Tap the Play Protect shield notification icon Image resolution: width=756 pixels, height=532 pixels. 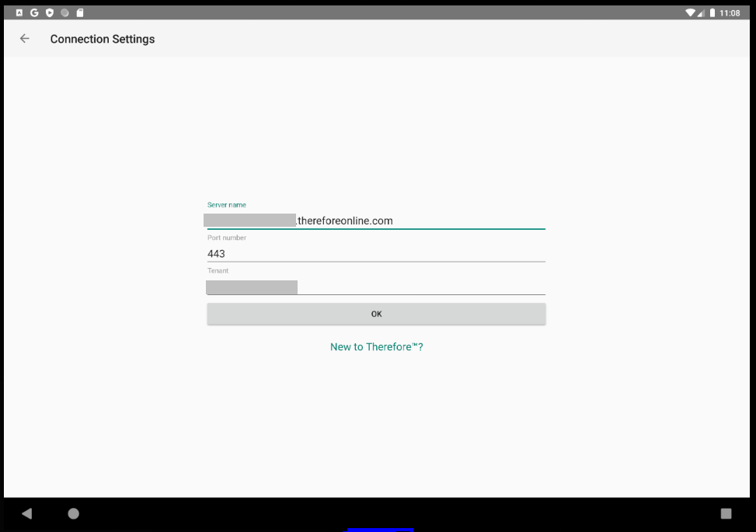[x=48, y=12]
